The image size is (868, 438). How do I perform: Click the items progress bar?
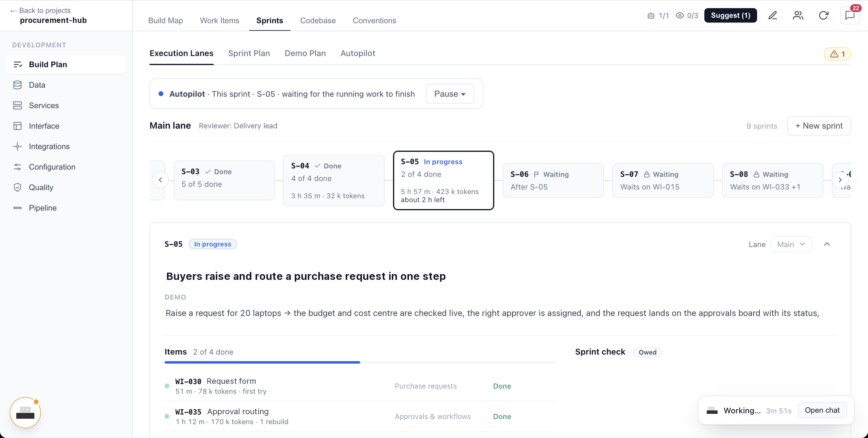pyautogui.click(x=360, y=362)
